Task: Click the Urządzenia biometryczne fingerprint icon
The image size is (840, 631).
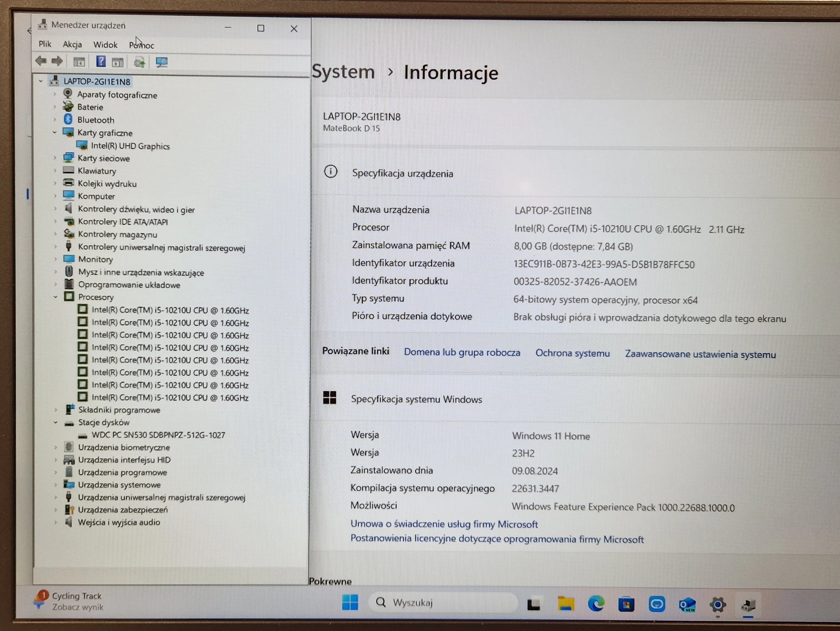Action: [69, 447]
